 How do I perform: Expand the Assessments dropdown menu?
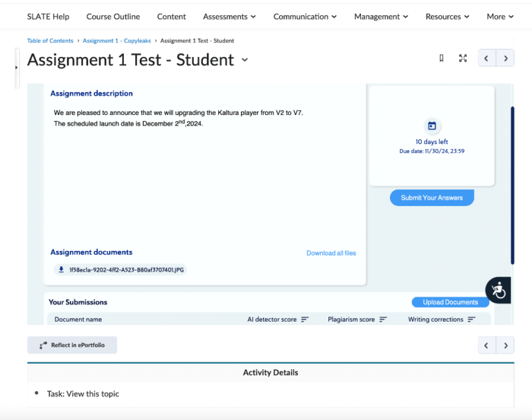tap(229, 17)
